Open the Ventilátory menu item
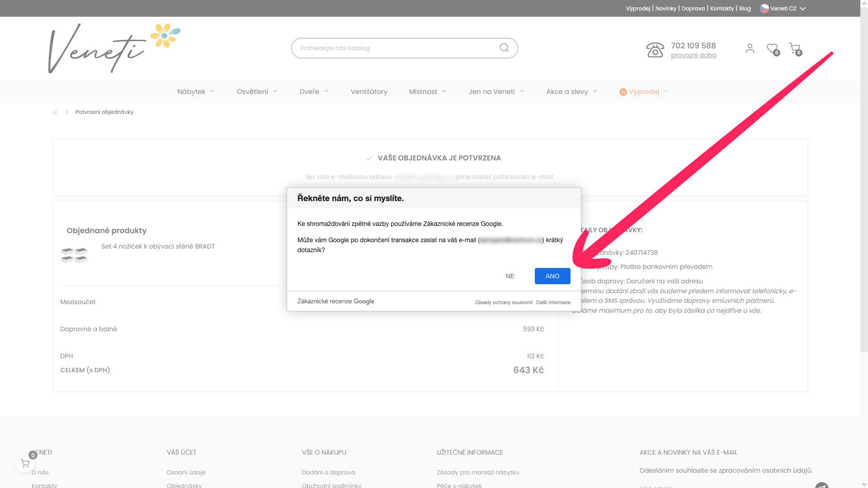868x488 pixels. (369, 92)
